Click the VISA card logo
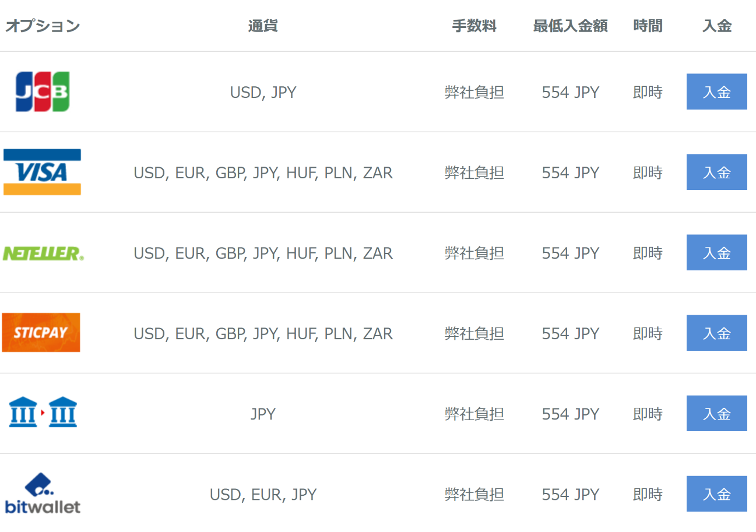This screenshot has height=532, width=756. coord(42,172)
